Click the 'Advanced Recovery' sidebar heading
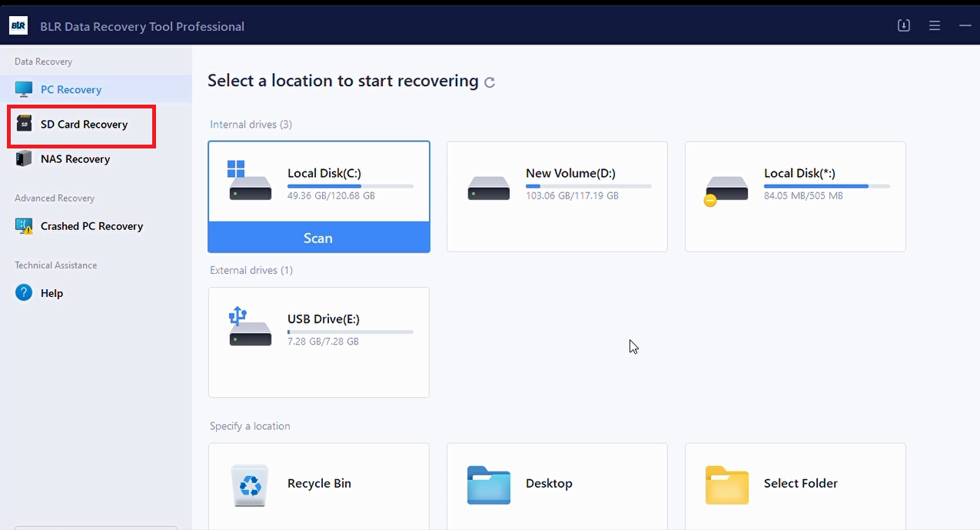Image resolution: width=980 pixels, height=530 pixels. pos(55,198)
